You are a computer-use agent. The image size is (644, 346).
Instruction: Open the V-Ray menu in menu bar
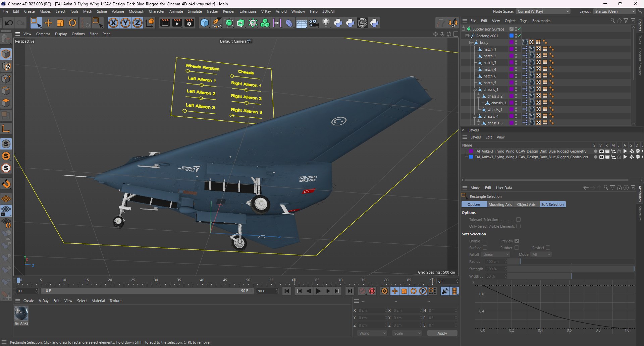(x=266, y=11)
